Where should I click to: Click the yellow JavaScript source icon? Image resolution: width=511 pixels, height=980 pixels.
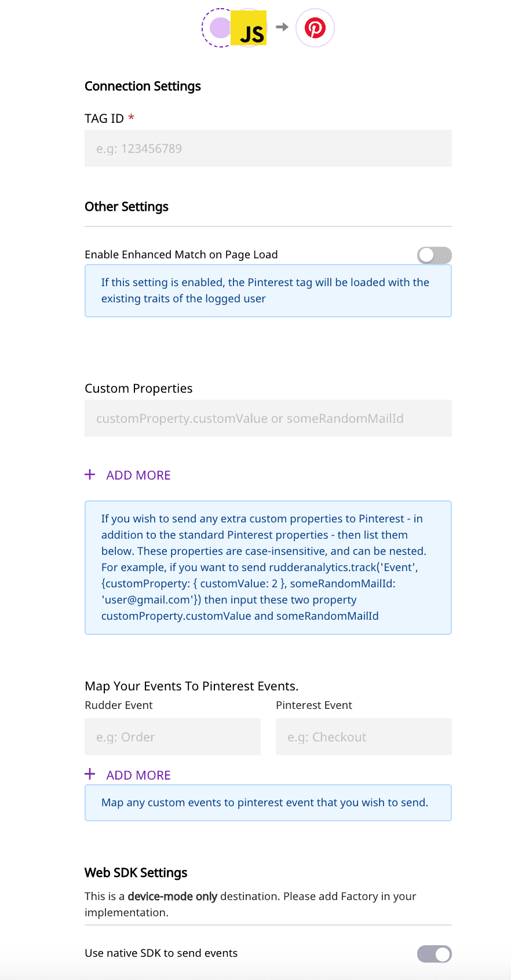pos(249,28)
